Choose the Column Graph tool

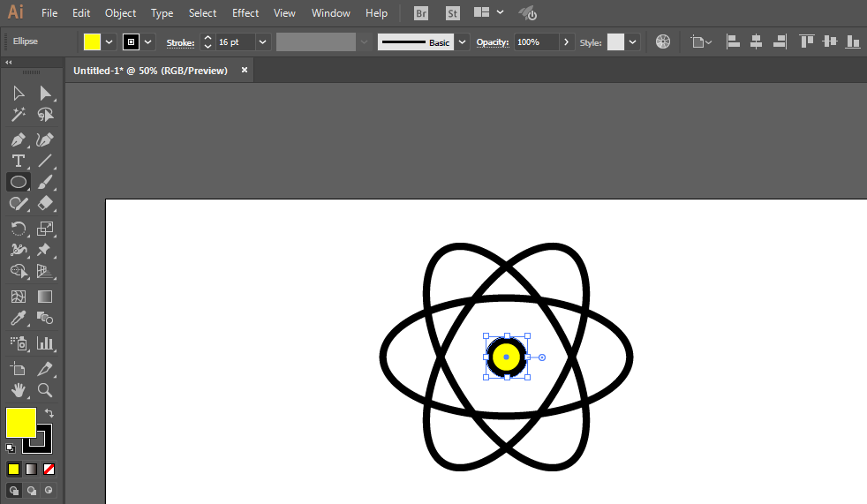(45, 343)
